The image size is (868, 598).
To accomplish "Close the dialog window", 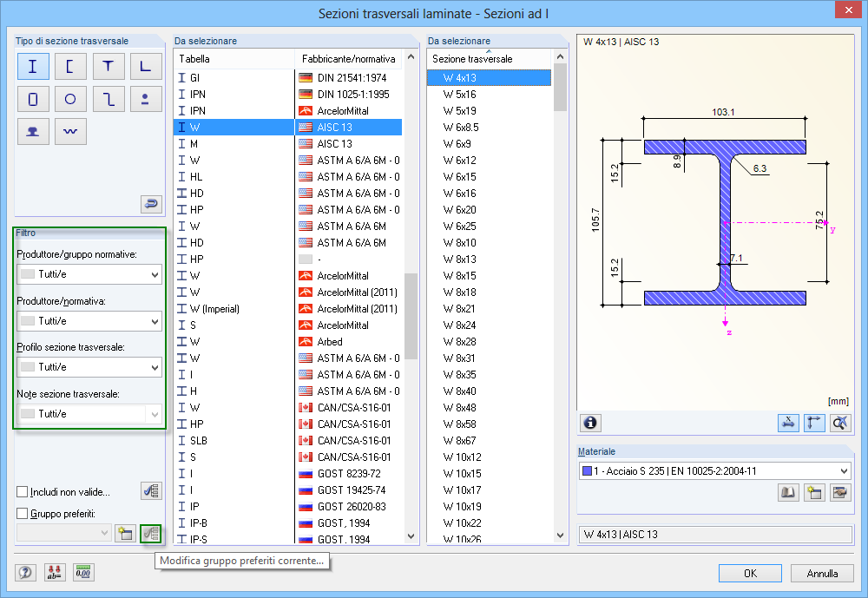I will 850,10.
